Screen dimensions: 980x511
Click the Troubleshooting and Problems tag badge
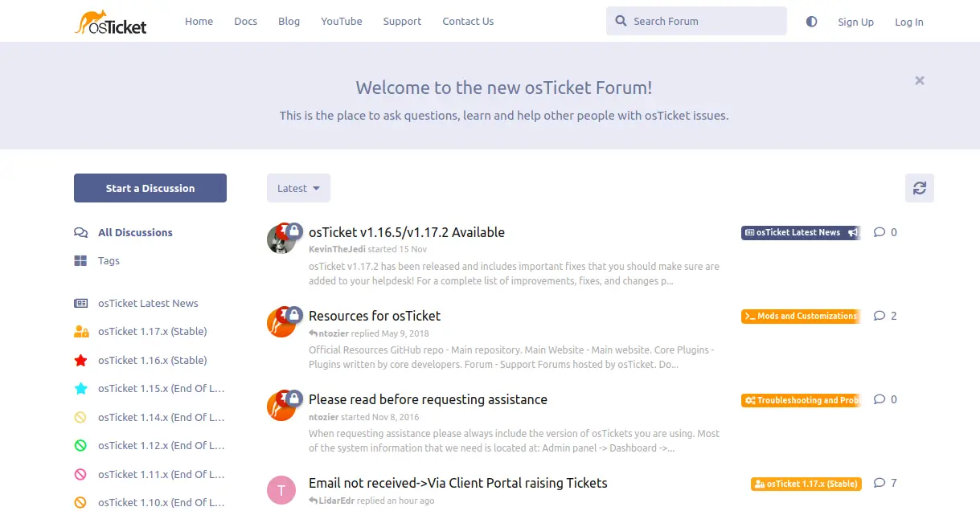coord(801,399)
